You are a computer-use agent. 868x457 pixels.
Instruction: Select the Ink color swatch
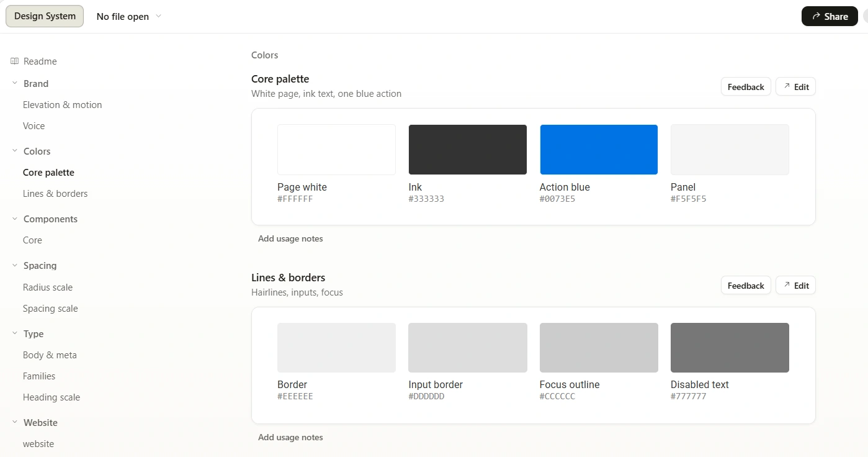coord(468,150)
